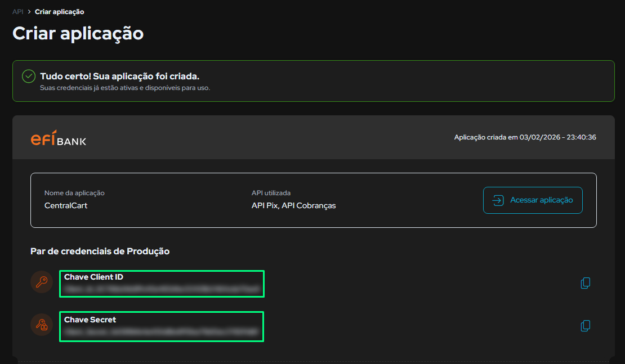The height and width of the screenshot is (364, 625).
Task: Click the Aplicação criada em date text
Action: (525, 137)
